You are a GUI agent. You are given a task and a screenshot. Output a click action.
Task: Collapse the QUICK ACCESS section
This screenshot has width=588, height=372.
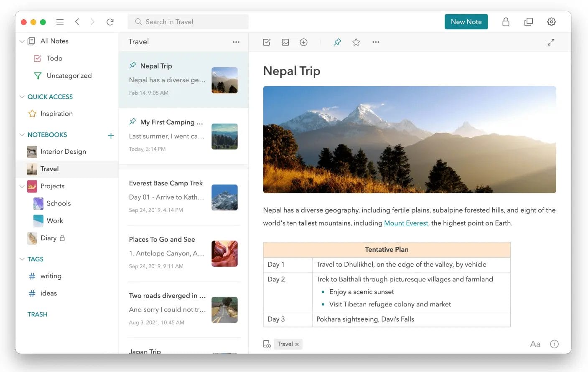[22, 96]
